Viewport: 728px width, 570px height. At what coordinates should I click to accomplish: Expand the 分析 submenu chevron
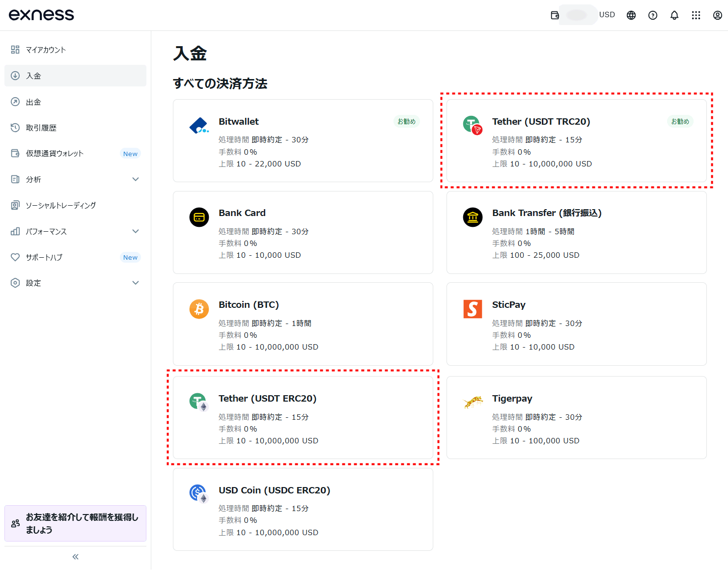[136, 179]
